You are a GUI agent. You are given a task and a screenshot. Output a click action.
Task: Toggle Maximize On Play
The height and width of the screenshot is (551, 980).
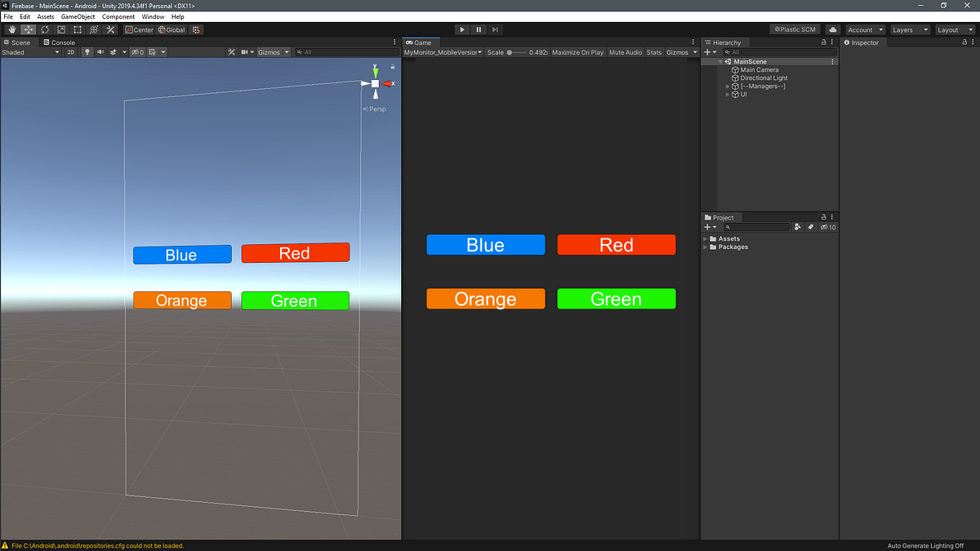pos(577,52)
